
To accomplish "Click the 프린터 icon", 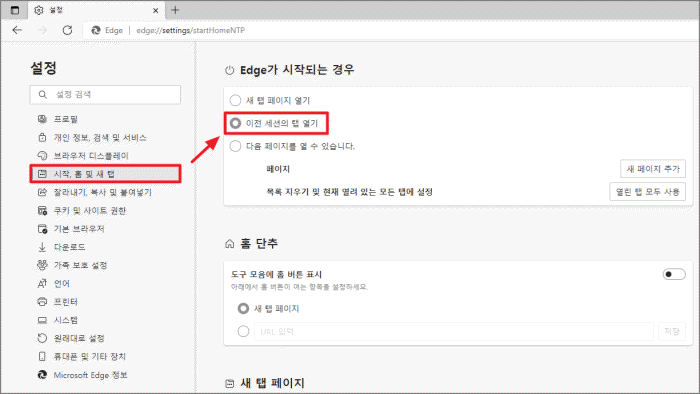I will (42, 302).
